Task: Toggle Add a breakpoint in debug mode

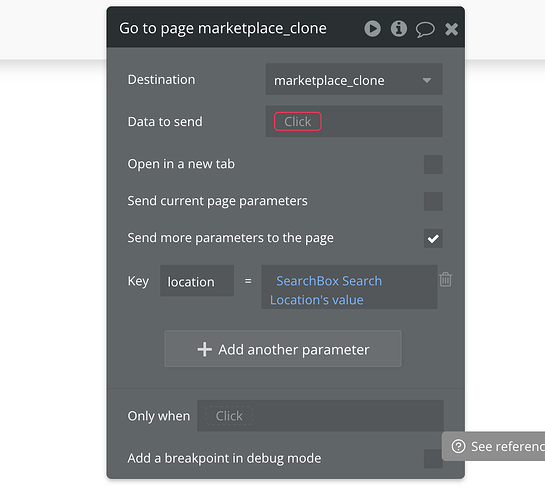Action: coord(433,459)
